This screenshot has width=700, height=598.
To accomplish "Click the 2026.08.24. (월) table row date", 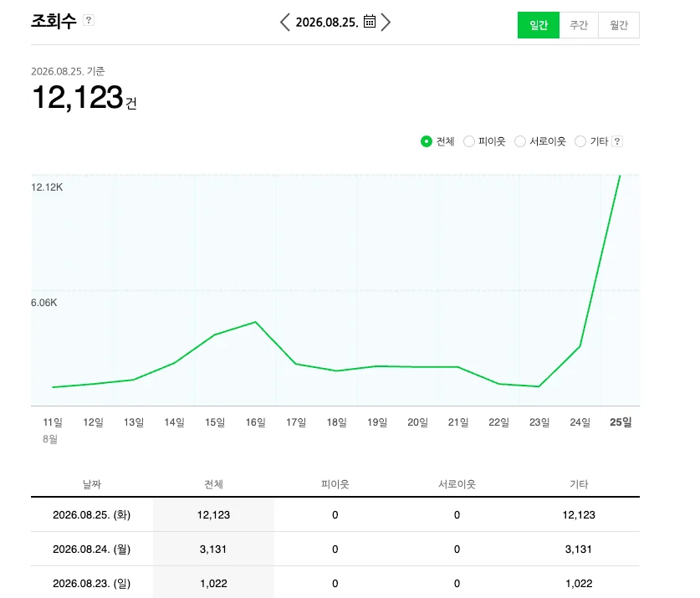I will pyautogui.click(x=91, y=549).
